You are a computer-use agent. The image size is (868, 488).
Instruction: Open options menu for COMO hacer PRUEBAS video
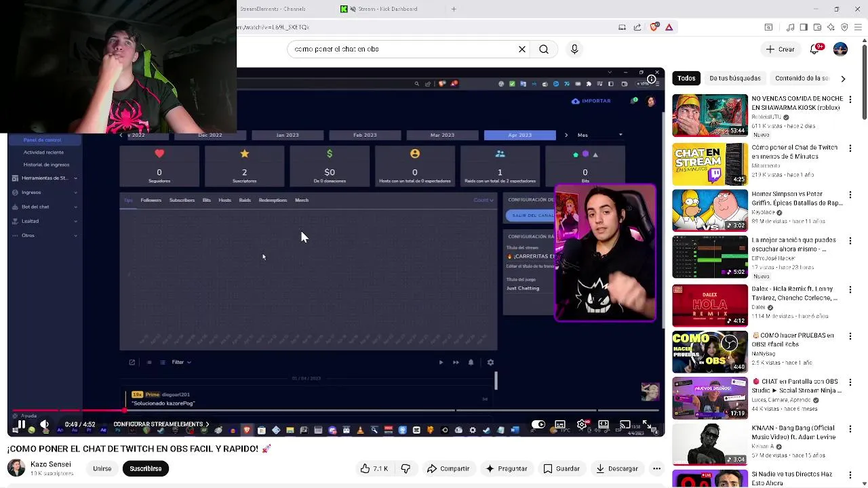(x=850, y=336)
